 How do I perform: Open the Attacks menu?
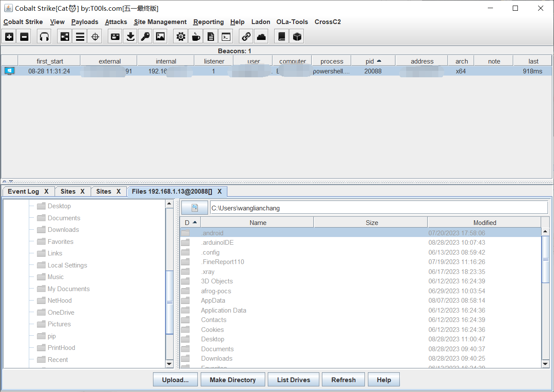click(x=116, y=22)
